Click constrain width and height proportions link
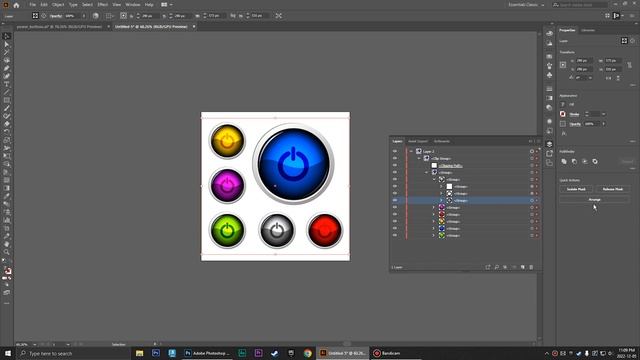Image resolution: width=640 pixels, height=360 pixels. pyautogui.click(x=630, y=65)
